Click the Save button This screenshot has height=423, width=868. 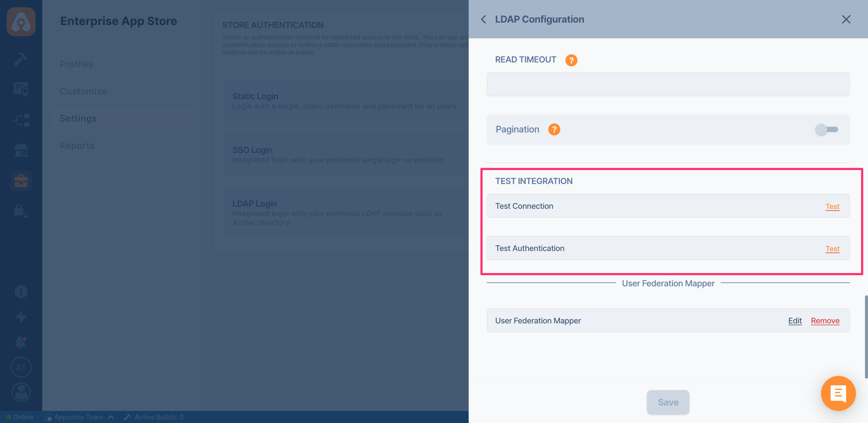pos(668,402)
